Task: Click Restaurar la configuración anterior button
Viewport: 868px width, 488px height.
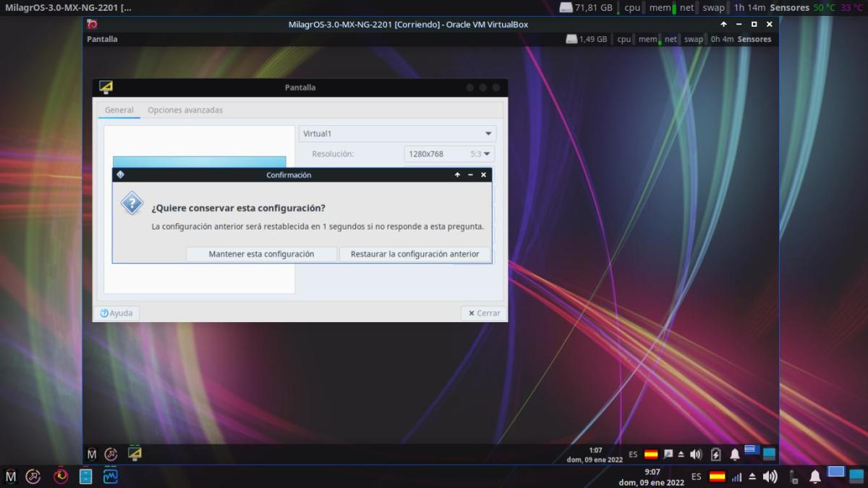Action: [414, 254]
